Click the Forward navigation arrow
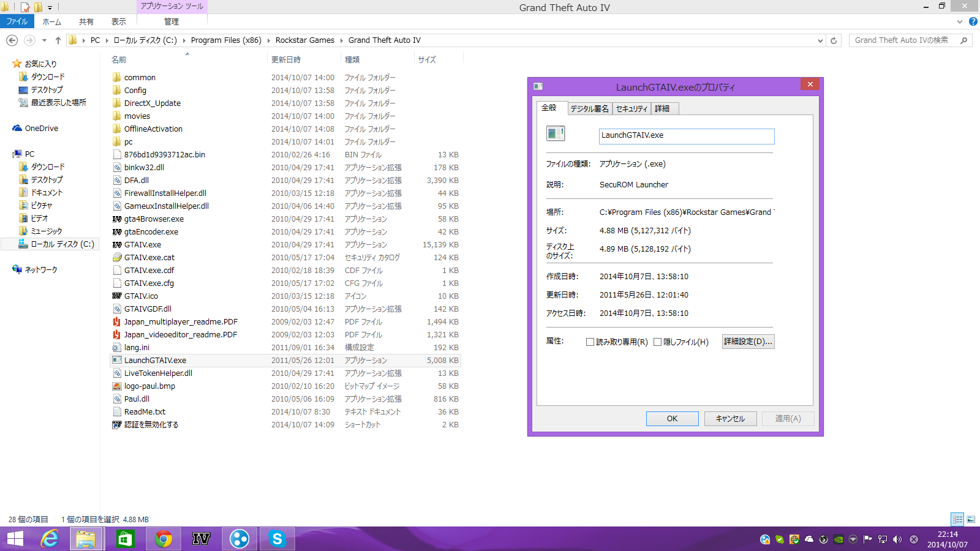Image resolution: width=980 pixels, height=551 pixels. tap(29, 40)
